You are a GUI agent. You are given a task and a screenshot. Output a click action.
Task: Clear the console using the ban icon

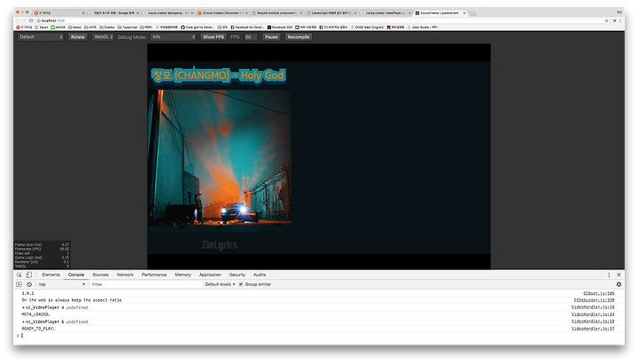coord(29,284)
